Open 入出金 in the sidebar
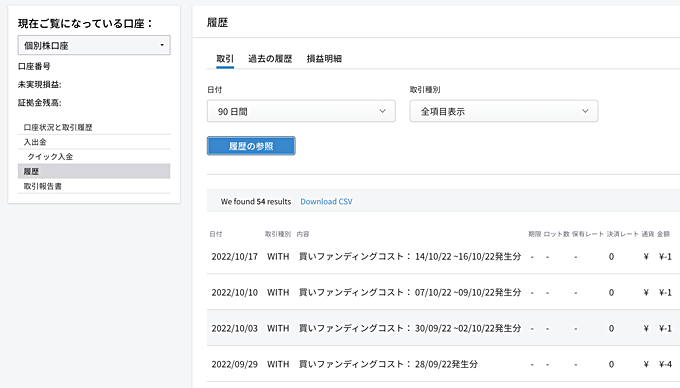 coord(94,142)
